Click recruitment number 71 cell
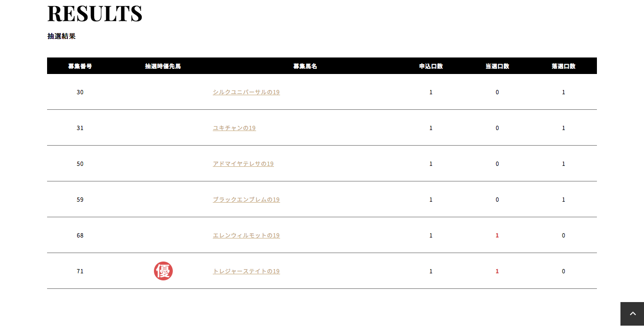Viewport: 644px width, 336px height. point(80,271)
